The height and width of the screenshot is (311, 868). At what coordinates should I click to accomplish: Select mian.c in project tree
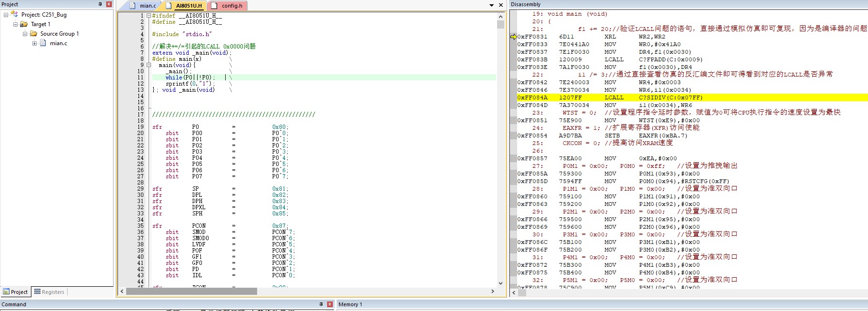coord(59,43)
